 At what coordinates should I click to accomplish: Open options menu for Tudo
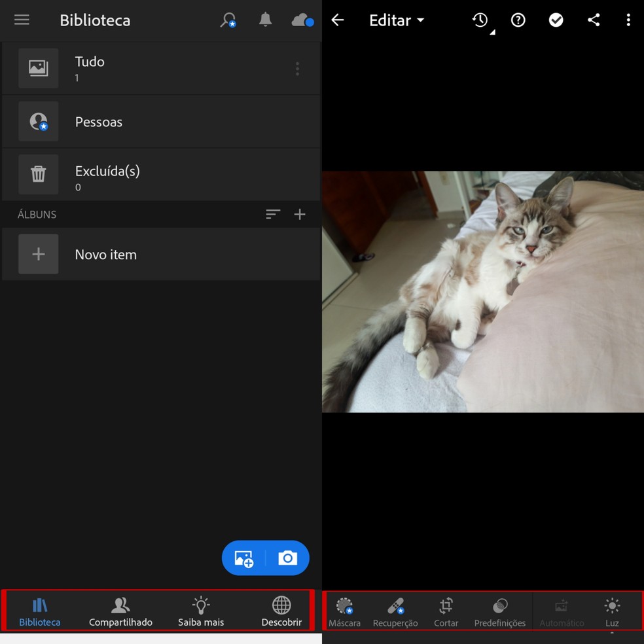click(x=297, y=69)
